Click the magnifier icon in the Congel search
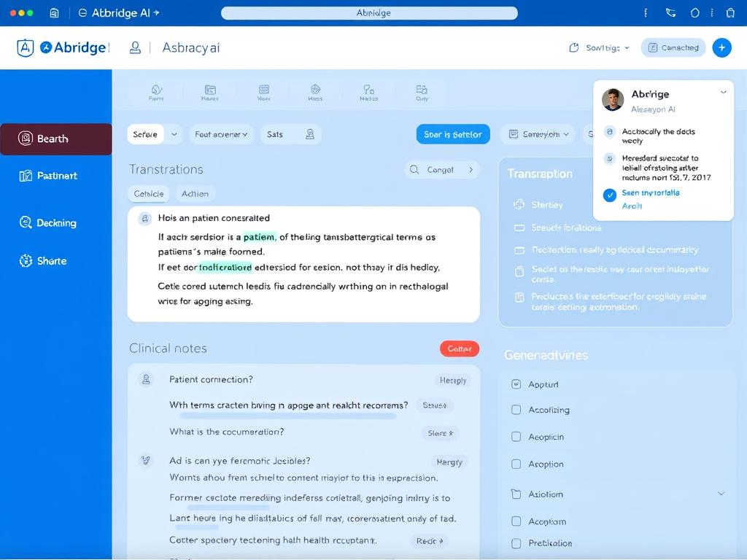The width and height of the screenshot is (747, 560). click(x=414, y=169)
